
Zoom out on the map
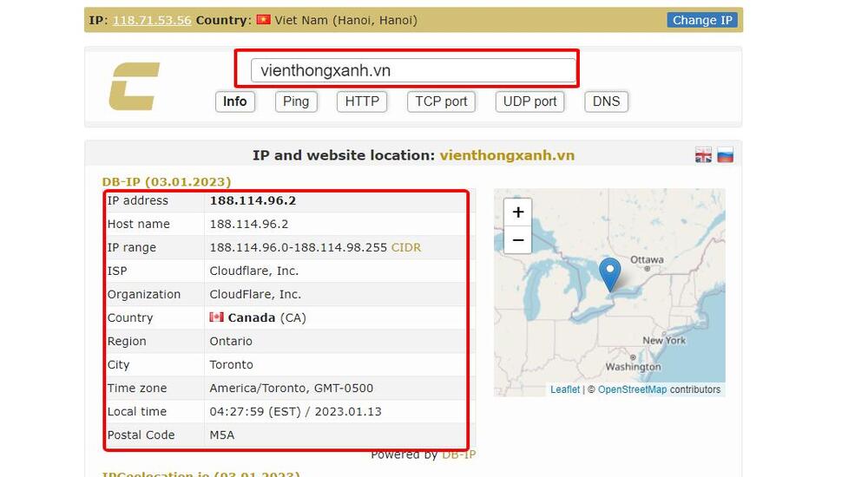coord(518,239)
